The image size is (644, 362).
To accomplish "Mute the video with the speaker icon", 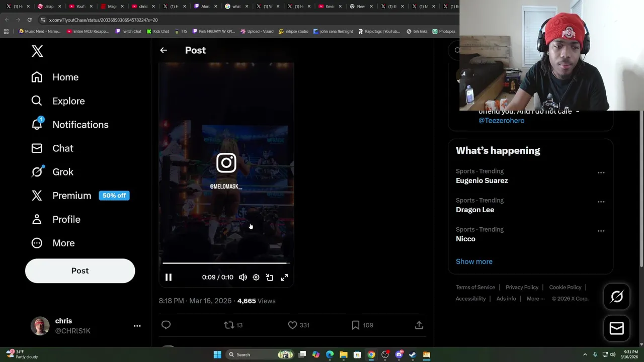I will coord(243,278).
